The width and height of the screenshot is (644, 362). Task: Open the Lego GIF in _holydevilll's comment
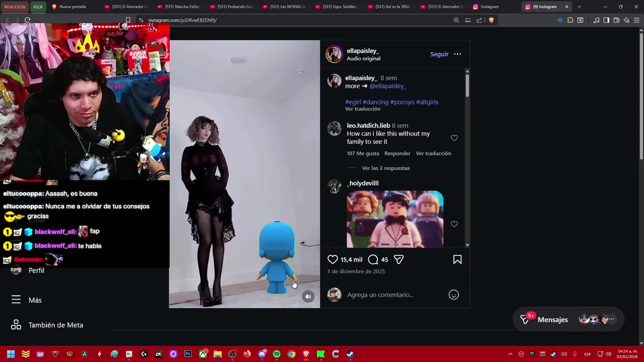(x=395, y=219)
